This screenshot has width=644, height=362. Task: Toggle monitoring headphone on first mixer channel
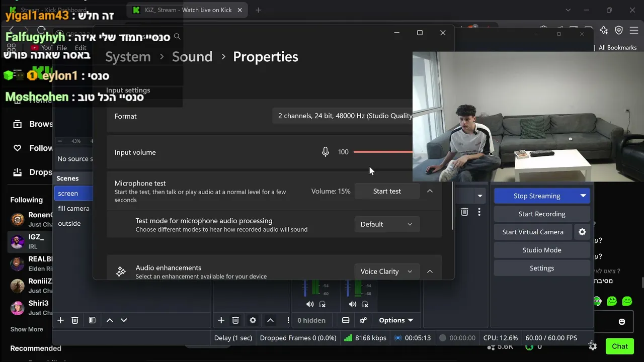click(323, 304)
